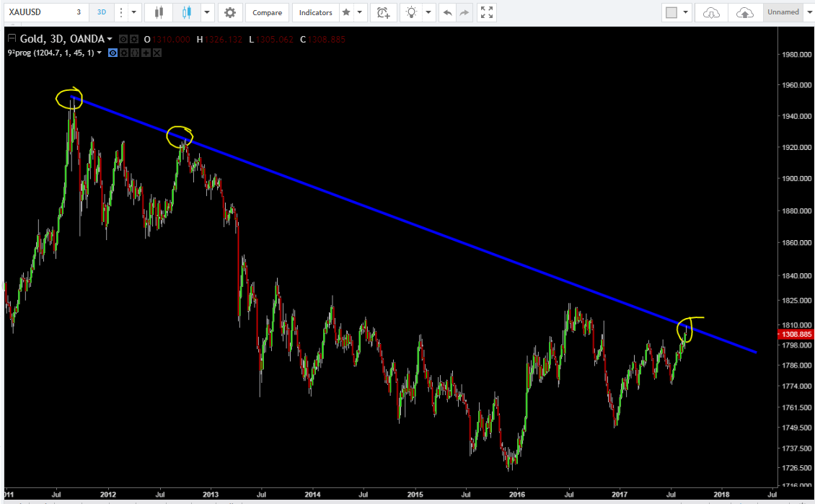This screenshot has width=815, height=504.
Task: Collapse the legend with the minimize box
Action: (12, 39)
